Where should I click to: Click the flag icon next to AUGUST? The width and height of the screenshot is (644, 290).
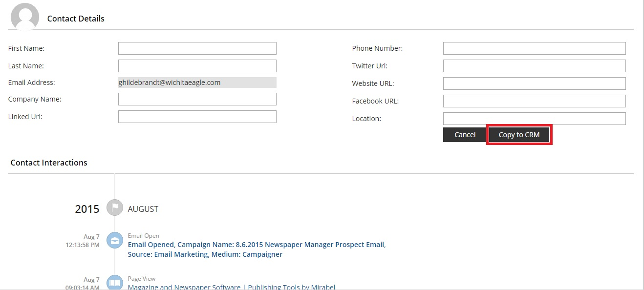(115, 208)
